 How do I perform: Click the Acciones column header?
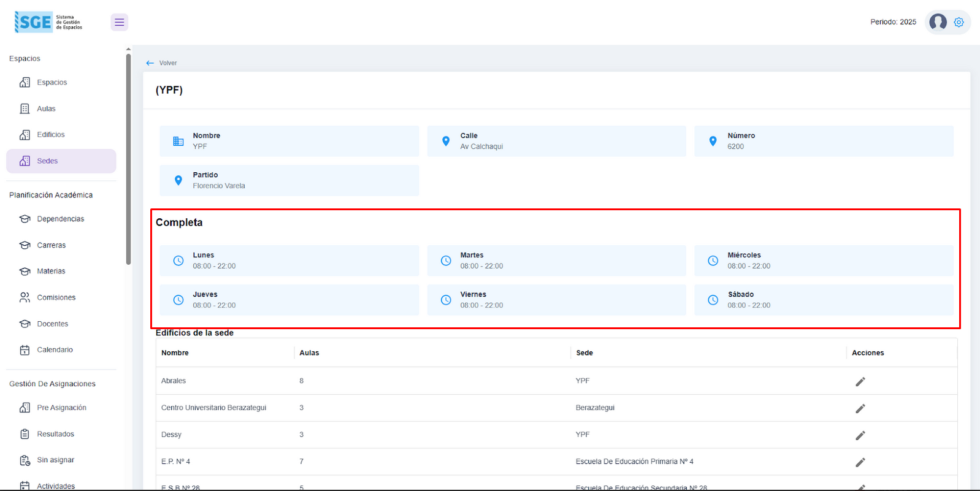point(868,353)
